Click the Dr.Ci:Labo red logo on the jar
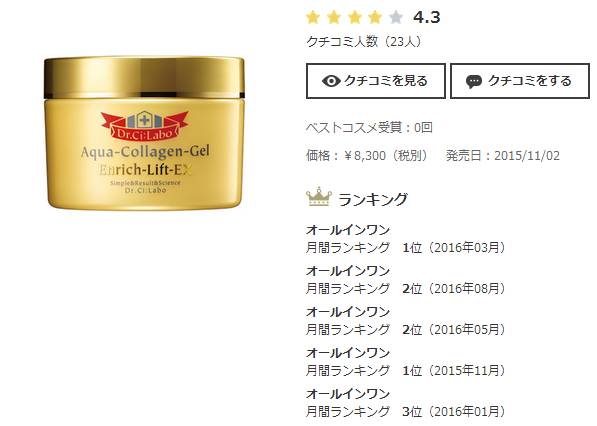Screen dimensions: 597x426 pos(144,126)
